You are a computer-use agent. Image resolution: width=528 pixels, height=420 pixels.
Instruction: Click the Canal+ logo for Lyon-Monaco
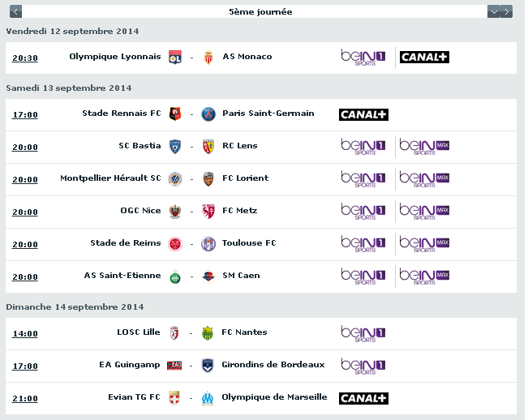click(x=424, y=58)
